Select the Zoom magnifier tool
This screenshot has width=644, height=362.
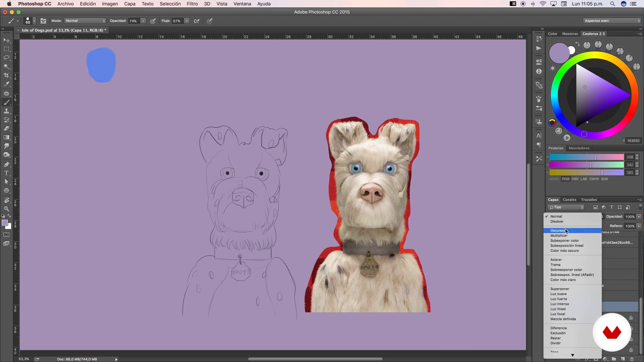point(6,208)
